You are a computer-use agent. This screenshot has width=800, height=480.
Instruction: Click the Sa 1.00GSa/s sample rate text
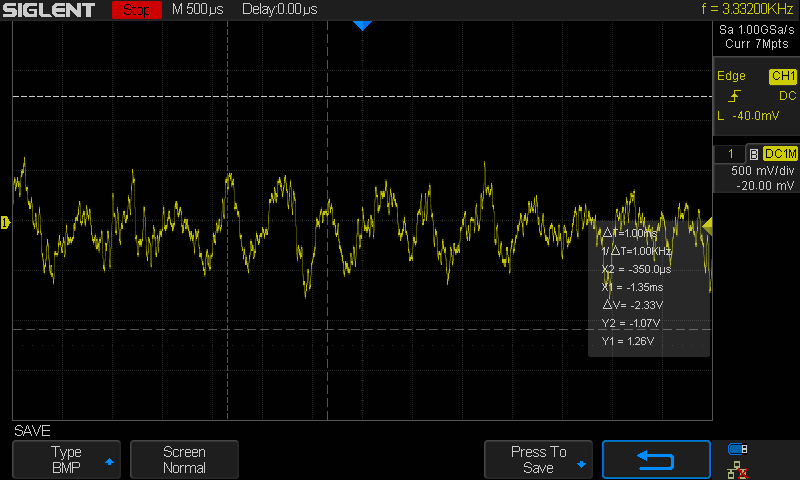[757, 30]
